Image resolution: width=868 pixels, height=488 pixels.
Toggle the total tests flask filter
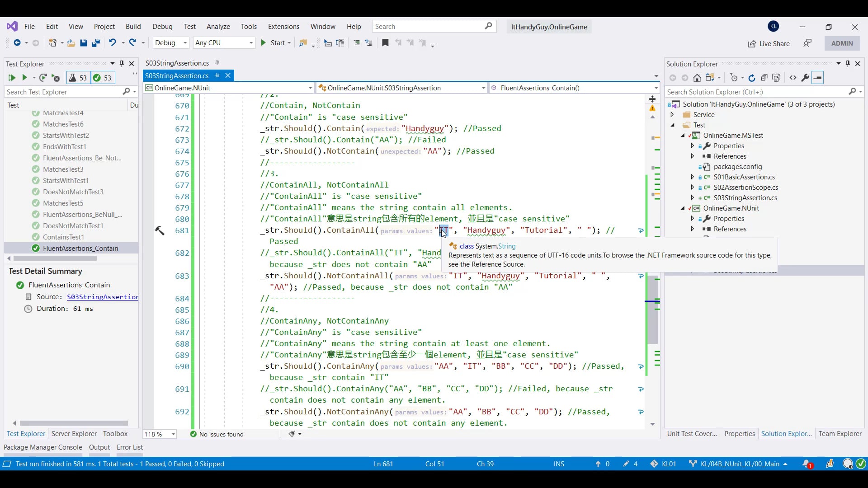[x=78, y=78]
